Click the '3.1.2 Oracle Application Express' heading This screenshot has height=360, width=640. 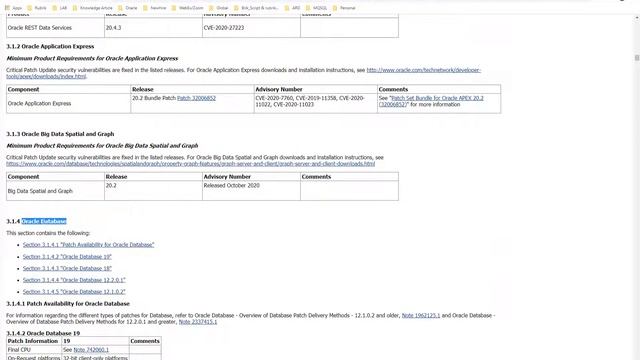pos(50,47)
